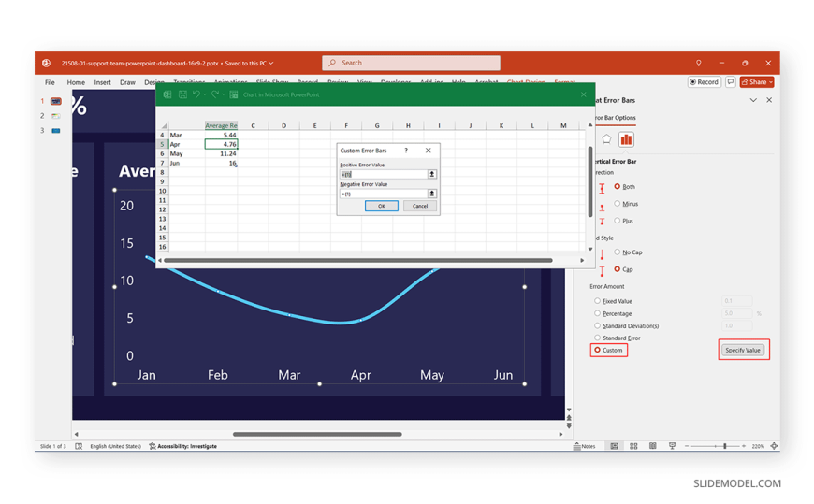This screenshot has height=504, width=814.
Task: Select the Cap end style radio button
Action: click(x=618, y=269)
